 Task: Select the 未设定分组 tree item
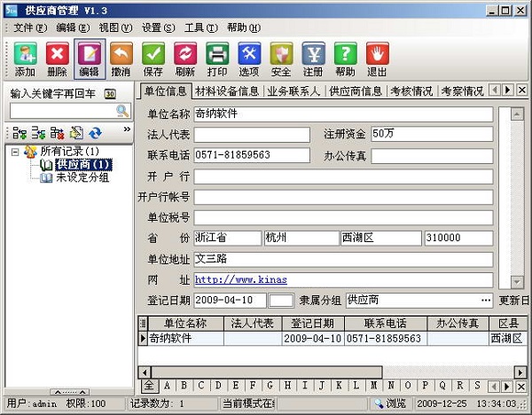[82, 177]
